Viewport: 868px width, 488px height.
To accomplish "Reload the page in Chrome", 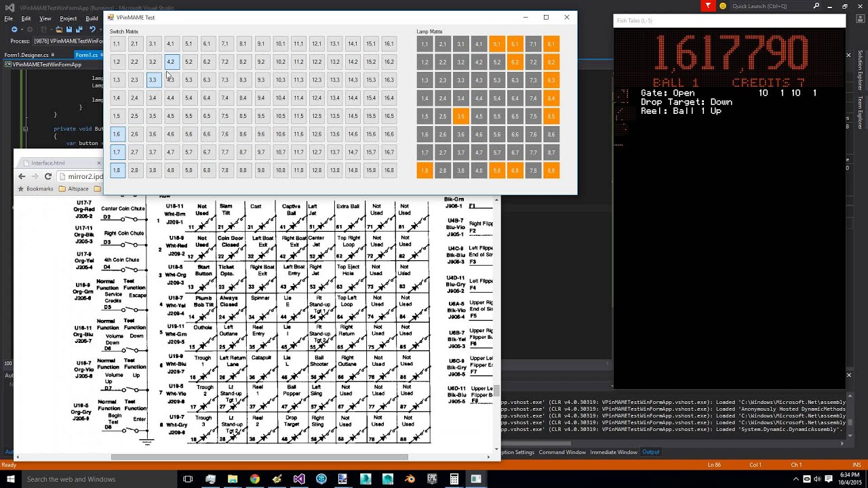I will [48, 176].
